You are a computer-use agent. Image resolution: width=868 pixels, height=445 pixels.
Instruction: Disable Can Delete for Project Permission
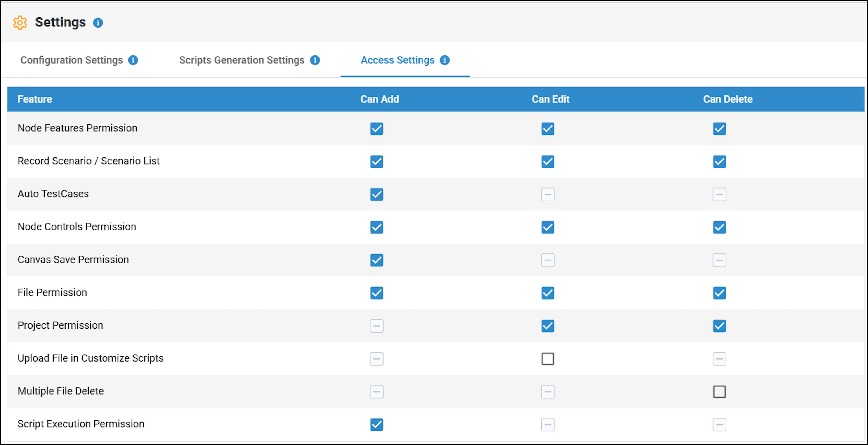tap(719, 326)
